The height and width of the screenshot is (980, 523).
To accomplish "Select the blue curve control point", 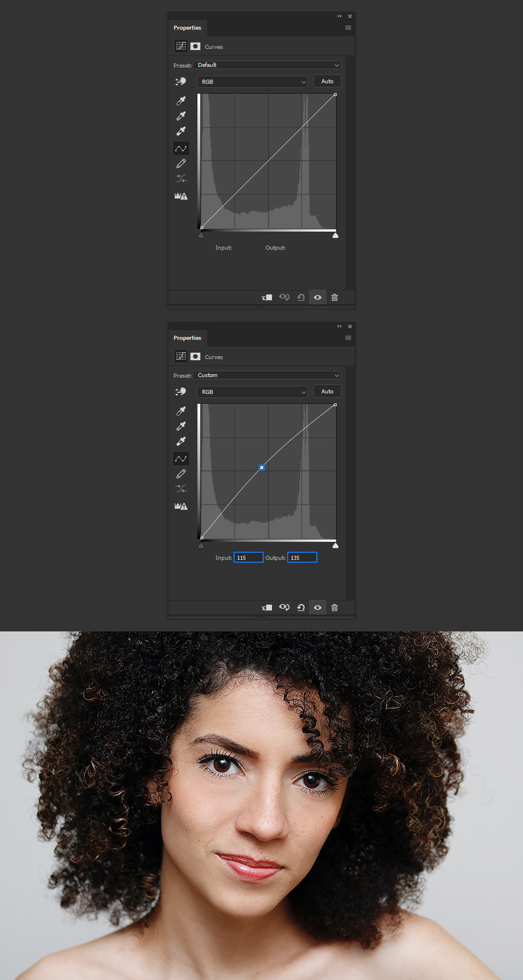I will pyautogui.click(x=262, y=467).
